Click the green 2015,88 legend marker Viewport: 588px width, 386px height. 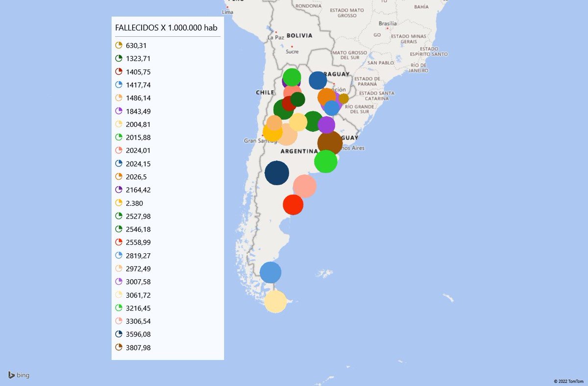pos(119,138)
